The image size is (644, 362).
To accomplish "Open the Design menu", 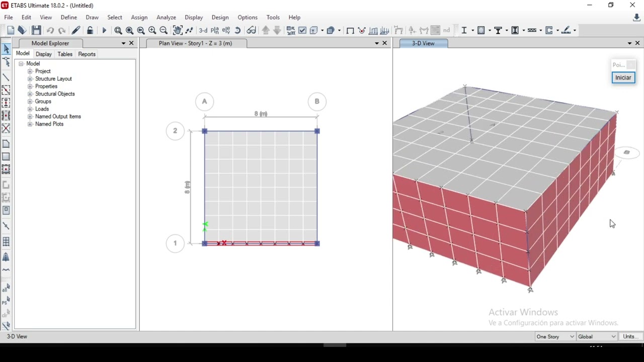I will coord(220,17).
